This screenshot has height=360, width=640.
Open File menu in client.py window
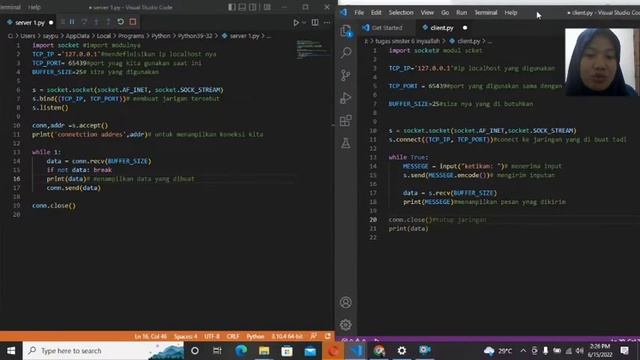pos(359,13)
